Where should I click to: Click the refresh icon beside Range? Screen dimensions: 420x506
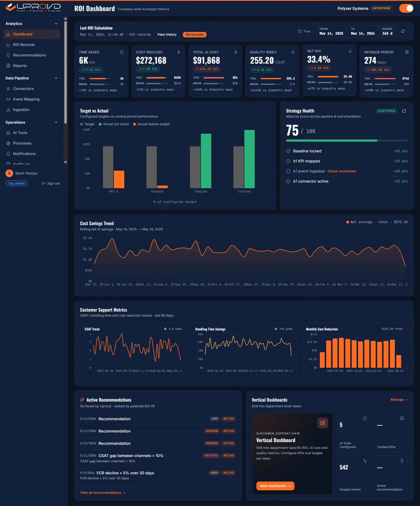pos(403,31)
